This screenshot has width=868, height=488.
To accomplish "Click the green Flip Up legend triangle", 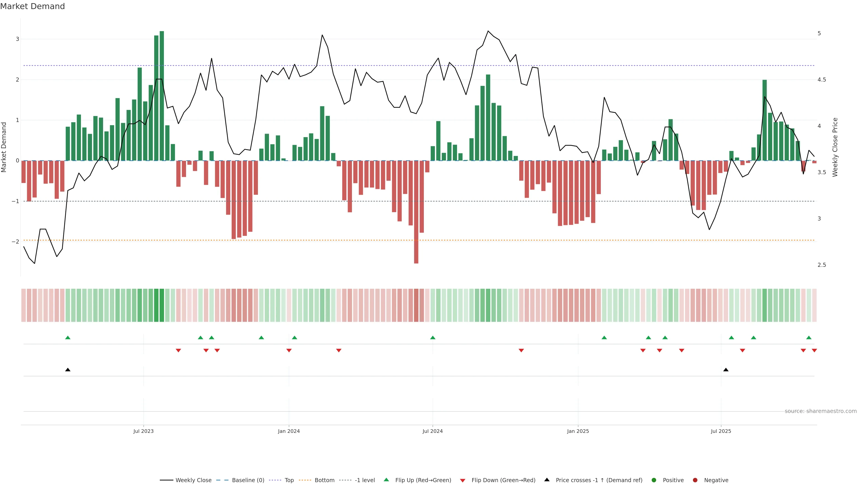I will pos(387,480).
